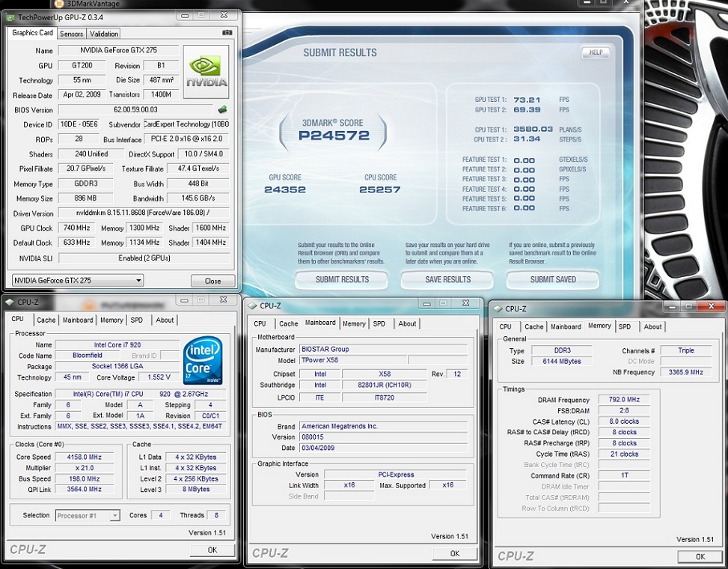Click SUBMIT RESULTS in 3DMark Vantage
Image resolution: width=728 pixels, height=569 pixels.
pos(342,279)
